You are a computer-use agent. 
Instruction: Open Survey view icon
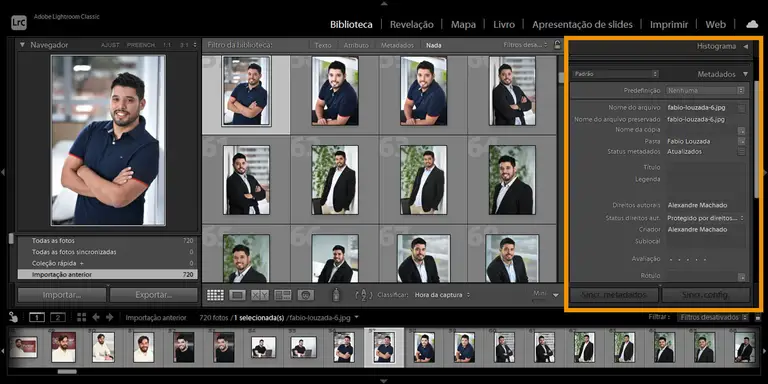pos(283,295)
